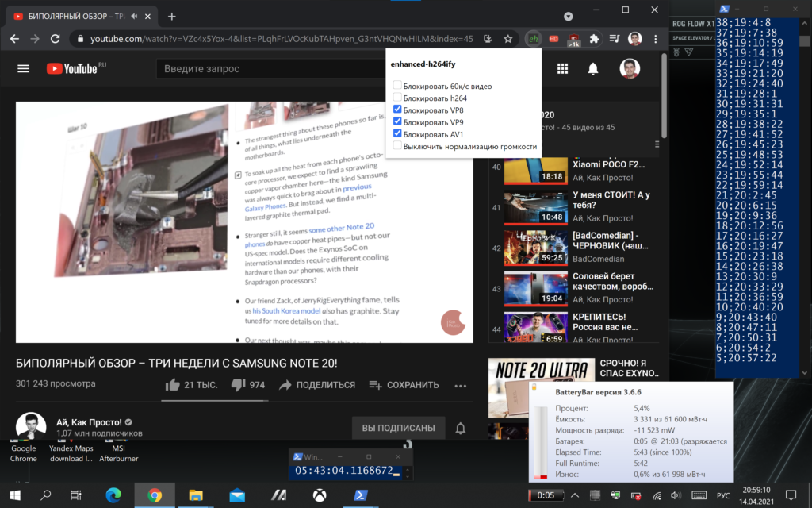
Task: Show hidden system tray icons chevron
Action: [x=575, y=495]
